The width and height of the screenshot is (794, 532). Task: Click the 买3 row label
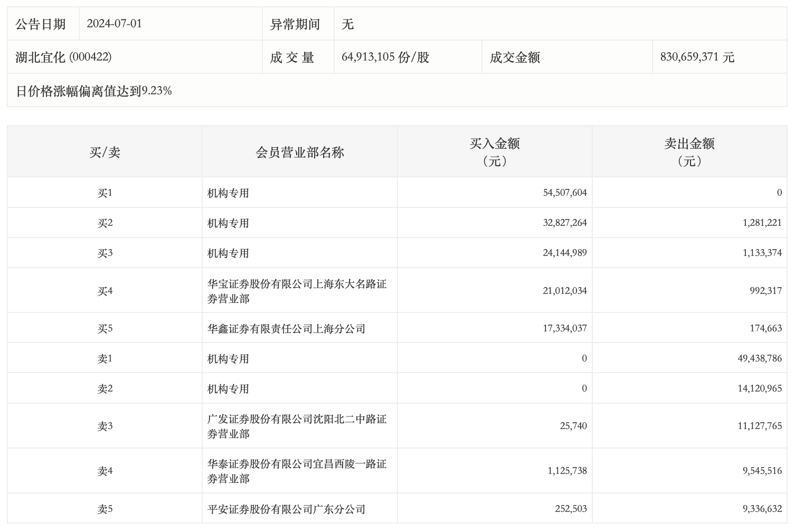click(105, 253)
